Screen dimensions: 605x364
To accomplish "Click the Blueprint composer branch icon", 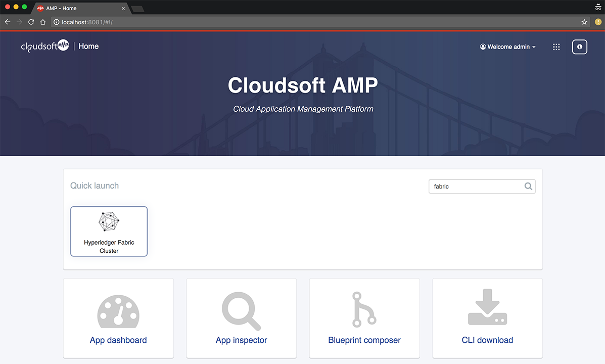I will pos(364,309).
